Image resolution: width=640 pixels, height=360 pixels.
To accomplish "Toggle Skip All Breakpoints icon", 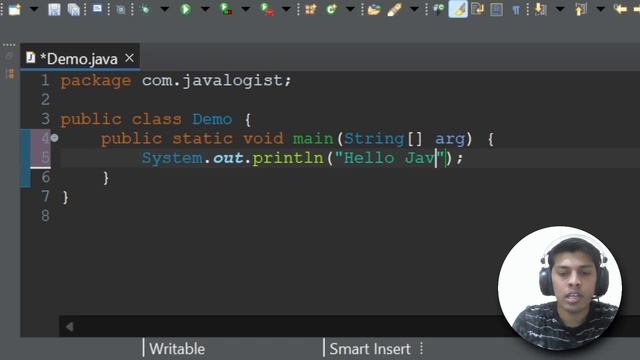I will (x=121, y=9).
